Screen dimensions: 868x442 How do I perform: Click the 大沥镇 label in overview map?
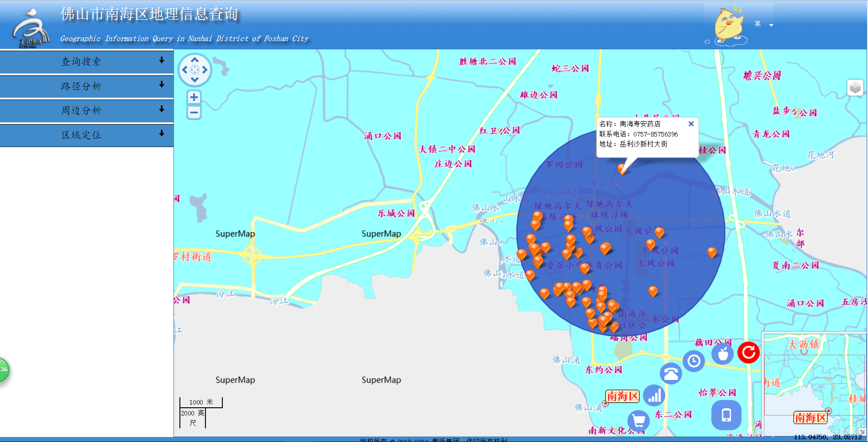[804, 344]
